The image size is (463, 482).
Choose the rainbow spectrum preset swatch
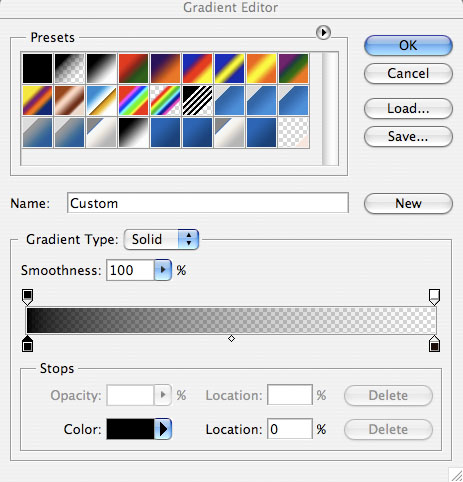pyautogui.click(x=134, y=100)
